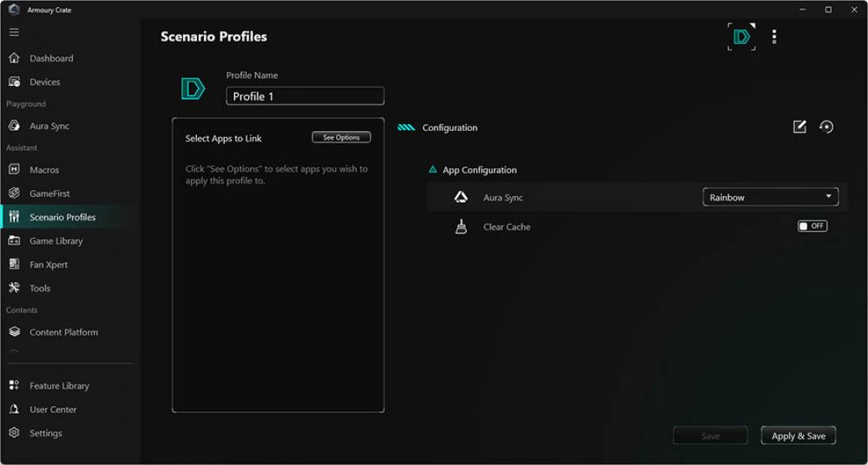The image size is (868, 465).
Task: Click the Feature Library icon
Action: pos(15,385)
